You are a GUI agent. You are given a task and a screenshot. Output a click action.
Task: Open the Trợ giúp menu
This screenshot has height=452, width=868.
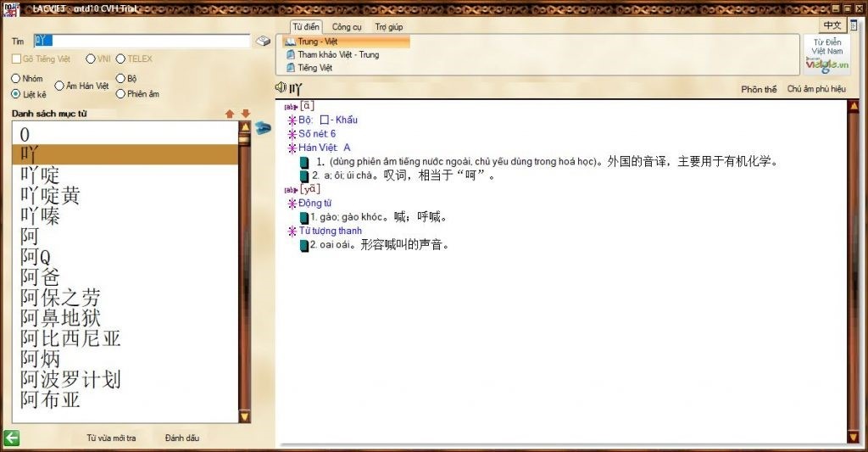pos(388,26)
